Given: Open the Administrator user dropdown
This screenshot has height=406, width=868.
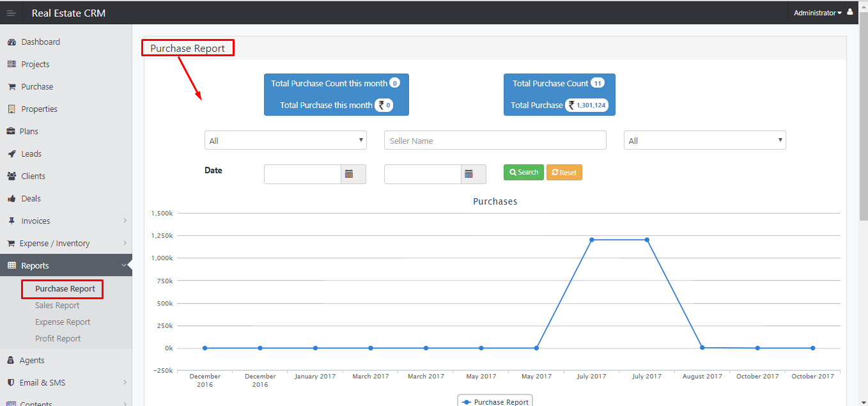Looking at the screenshot, I should [818, 13].
